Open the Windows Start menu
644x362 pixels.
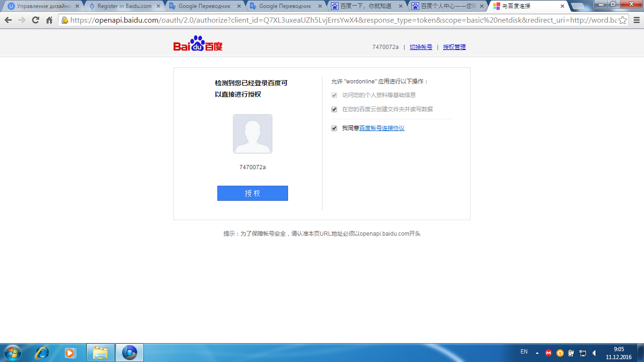pyautogui.click(x=12, y=353)
